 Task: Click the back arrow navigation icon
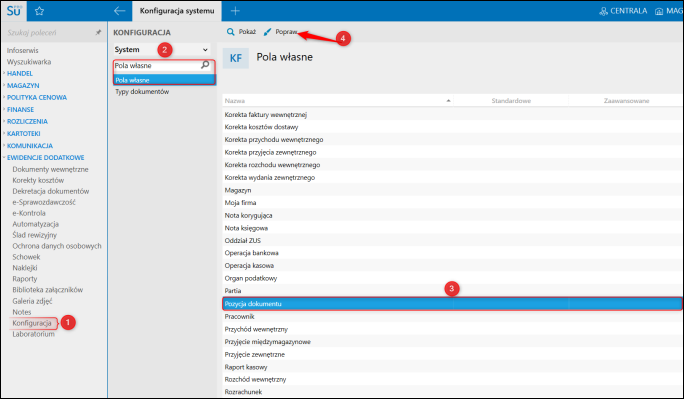119,11
